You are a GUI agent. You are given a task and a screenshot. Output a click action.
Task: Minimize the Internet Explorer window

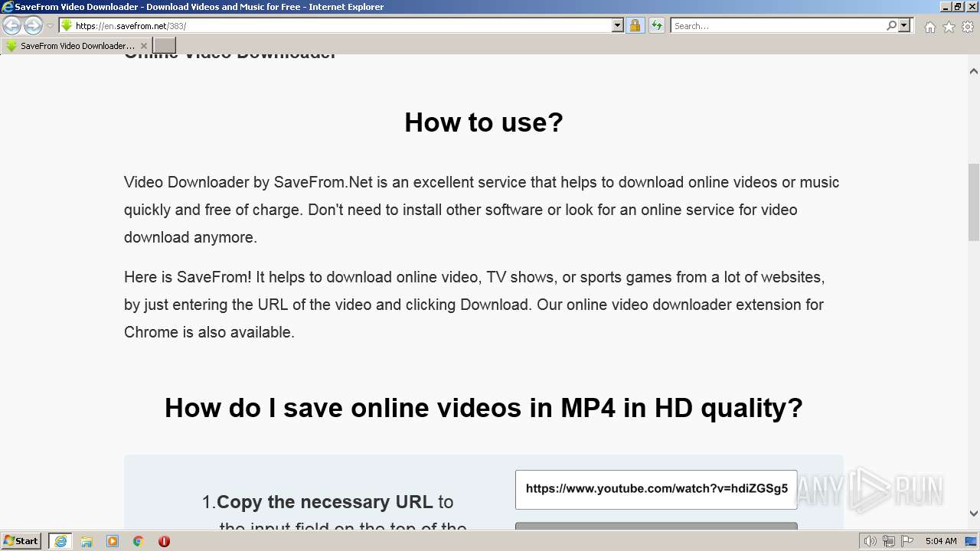pyautogui.click(x=946, y=6)
